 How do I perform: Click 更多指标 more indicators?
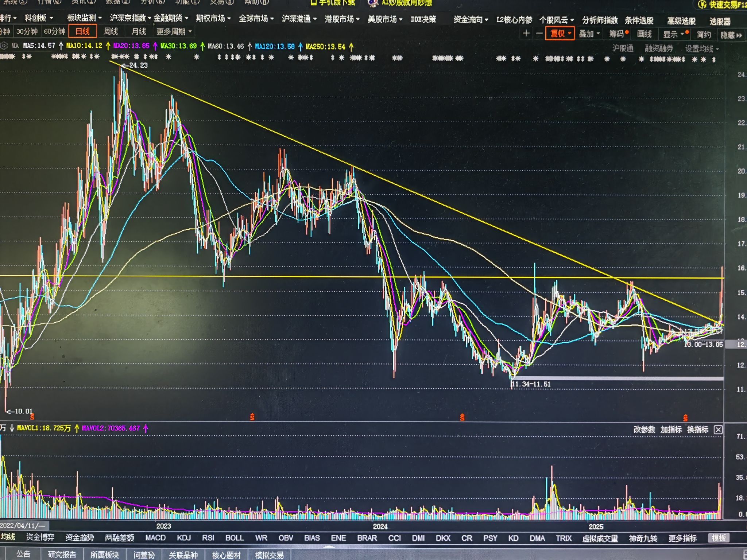coord(682,538)
